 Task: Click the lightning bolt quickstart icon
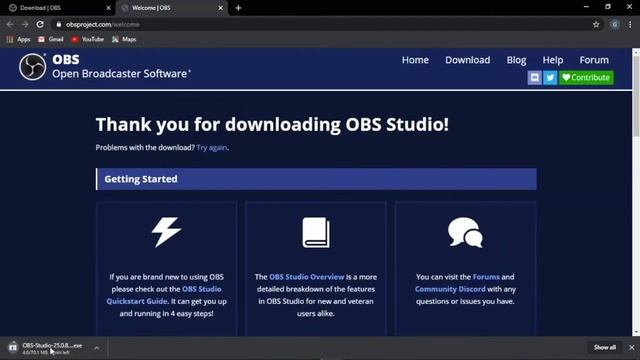[x=166, y=232]
